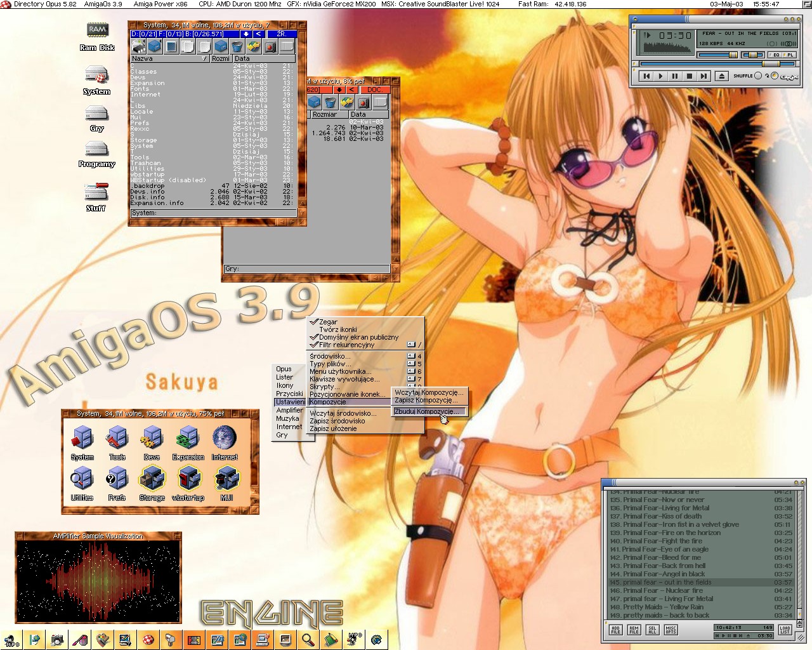Screen dimensions: 812x650
Task: Adjust the volume slider in player
Action: pos(717,55)
